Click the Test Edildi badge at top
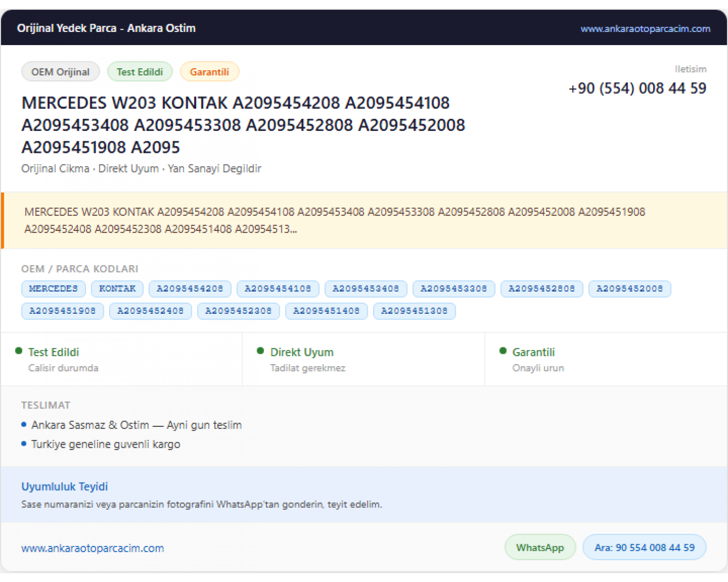The width and height of the screenshot is (728, 582). (140, 72)
